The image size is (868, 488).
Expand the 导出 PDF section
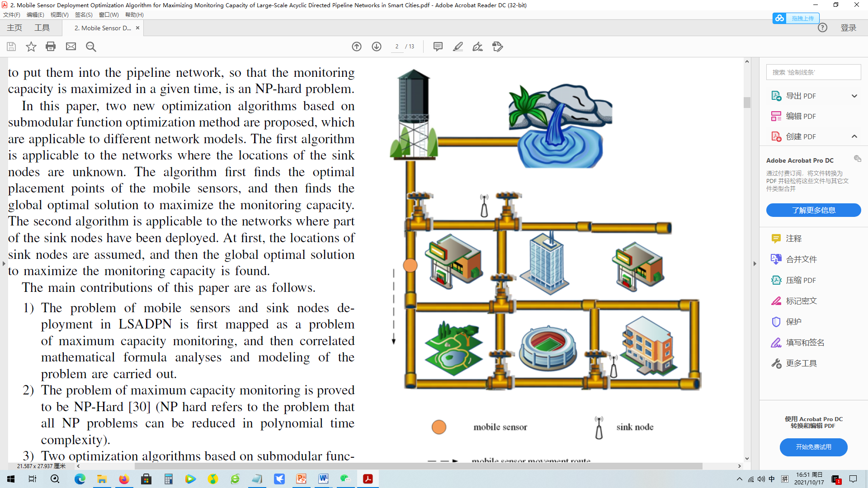(x=854, y=96)
